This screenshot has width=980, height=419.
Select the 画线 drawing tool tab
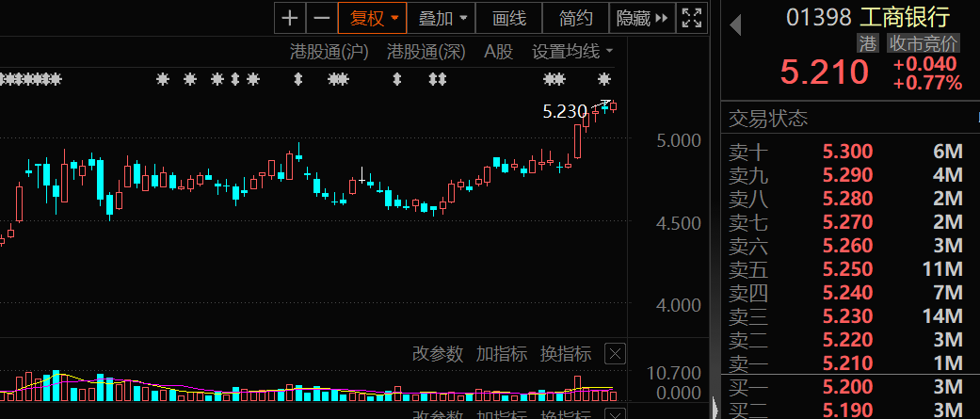coord(509,17)
